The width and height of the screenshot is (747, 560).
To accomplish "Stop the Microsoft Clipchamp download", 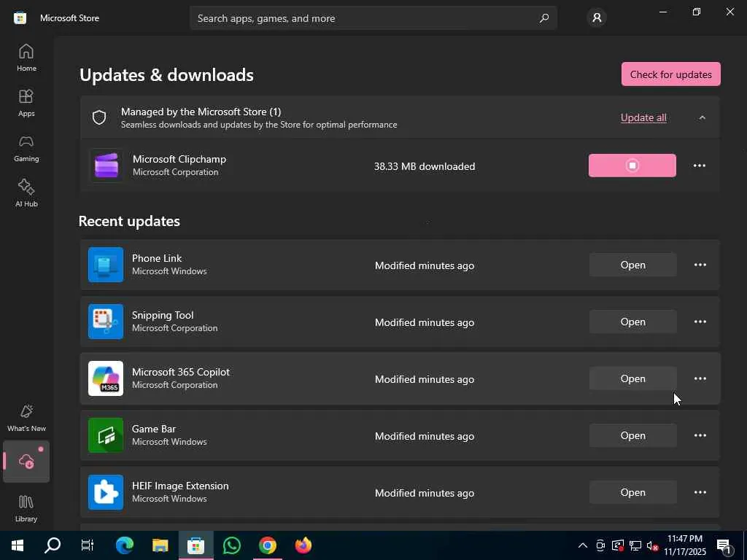I will click(632, 166).
